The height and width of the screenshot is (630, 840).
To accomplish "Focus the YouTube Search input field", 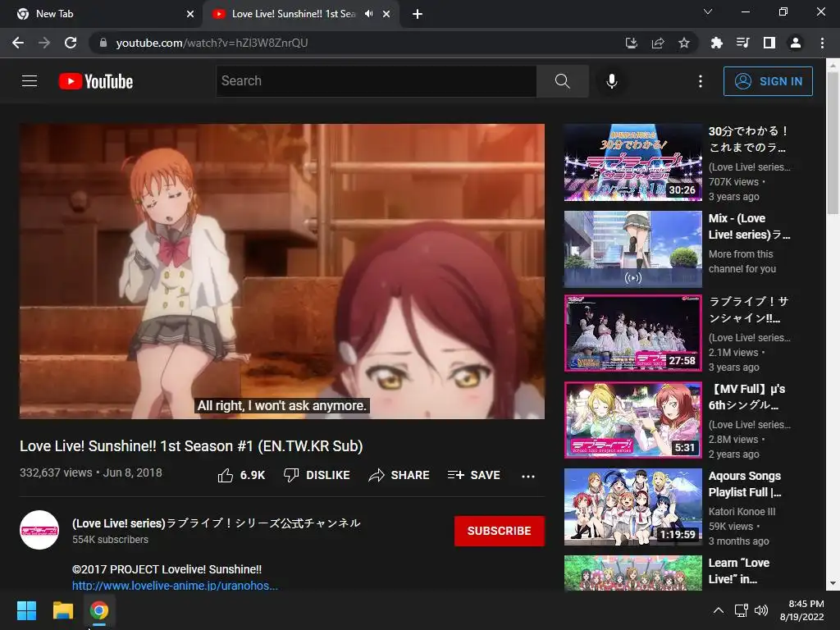I will pyautogui.click(x=376, y=81).
